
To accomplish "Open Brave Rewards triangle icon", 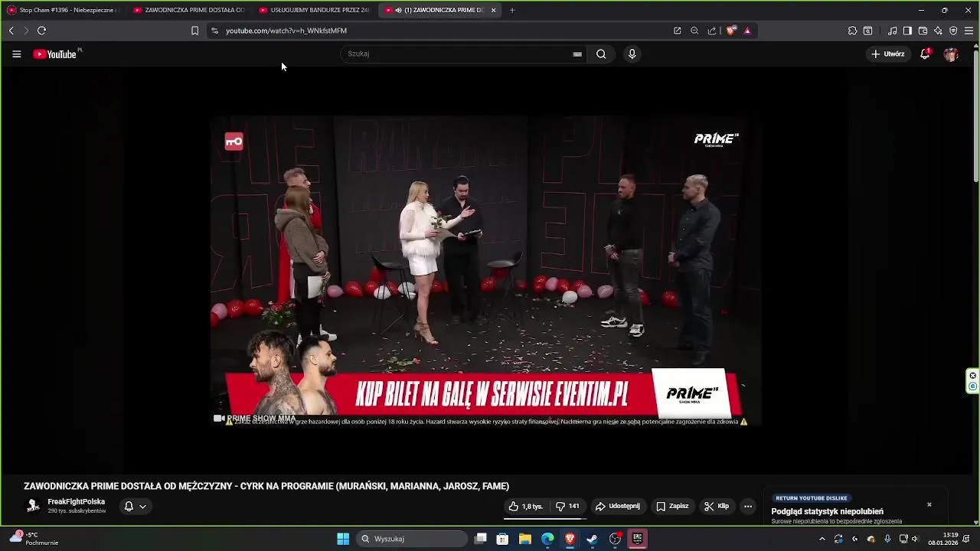I will [747, 31].
